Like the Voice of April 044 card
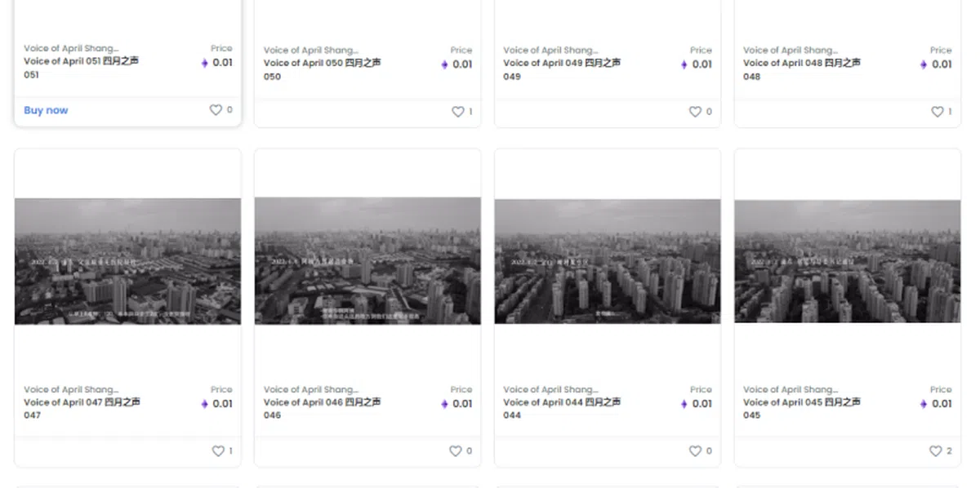 (x=695, y=451)
